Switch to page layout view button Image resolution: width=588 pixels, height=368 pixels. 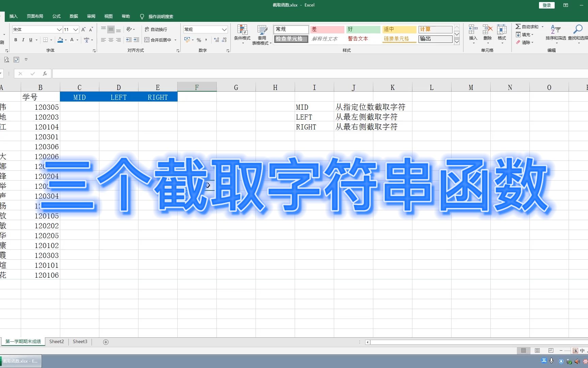click(537, 351)
